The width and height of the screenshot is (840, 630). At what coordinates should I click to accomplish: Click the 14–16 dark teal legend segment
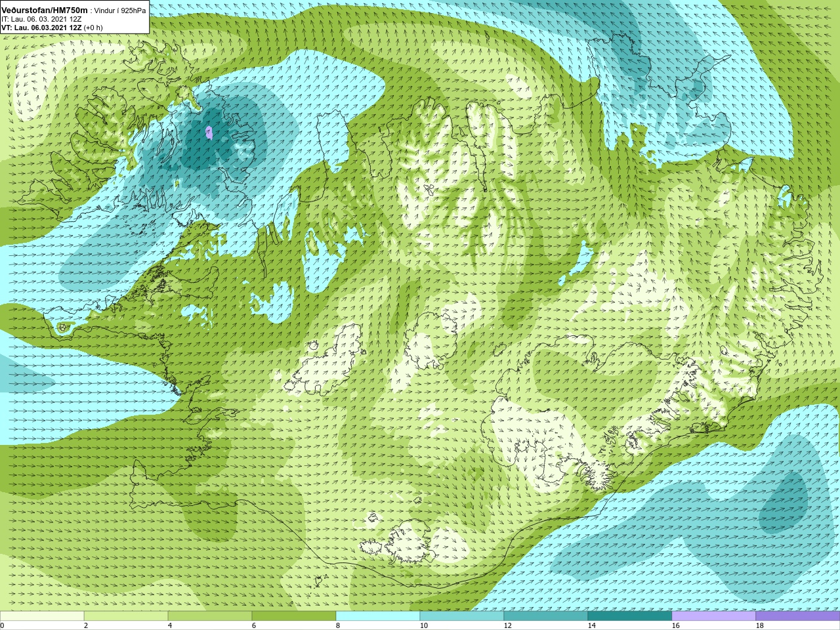coord(630,616)
